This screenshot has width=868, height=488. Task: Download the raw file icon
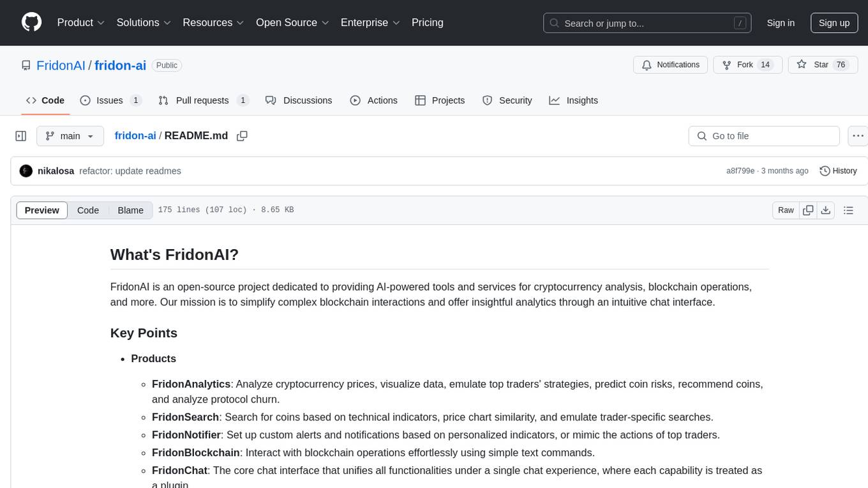click(825, 210)
